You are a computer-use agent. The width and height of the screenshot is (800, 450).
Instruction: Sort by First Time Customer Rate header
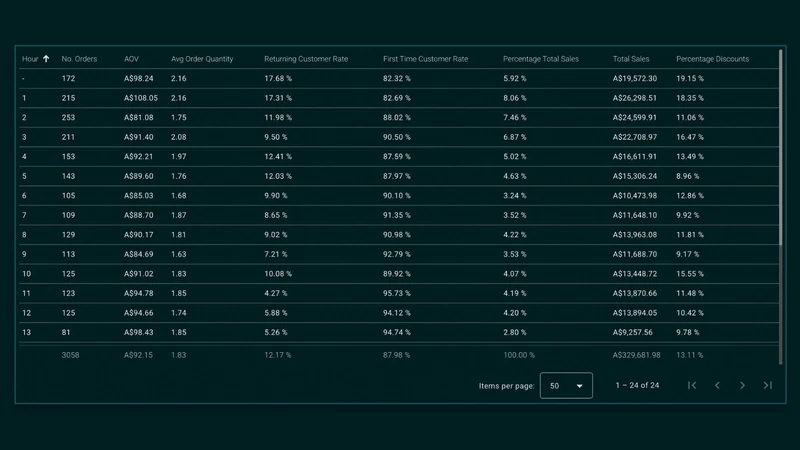426,59
